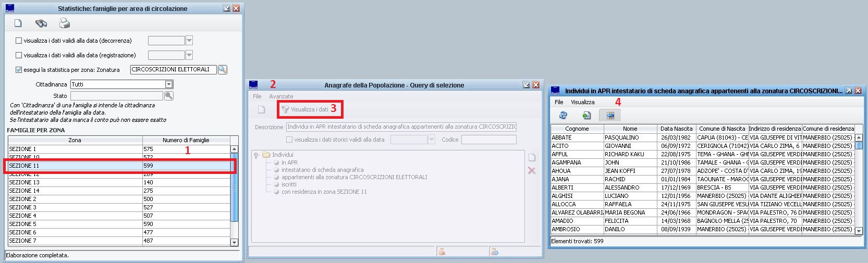Click the Comune di Nascita column header
868x263 pixels.
coord(722,129)
